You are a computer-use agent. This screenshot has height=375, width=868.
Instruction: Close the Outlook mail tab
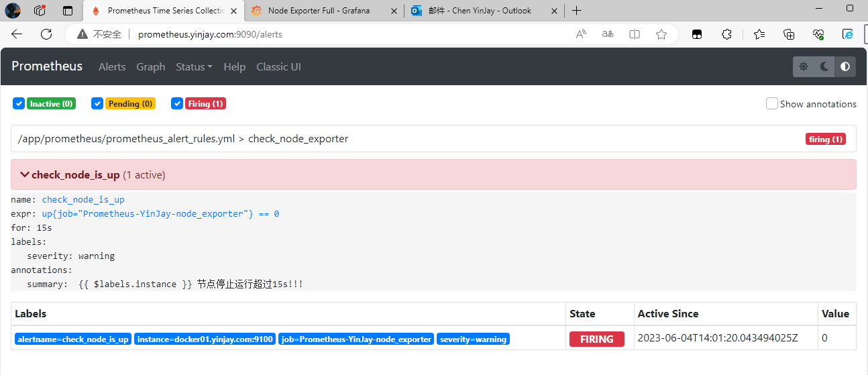(554, 11)
